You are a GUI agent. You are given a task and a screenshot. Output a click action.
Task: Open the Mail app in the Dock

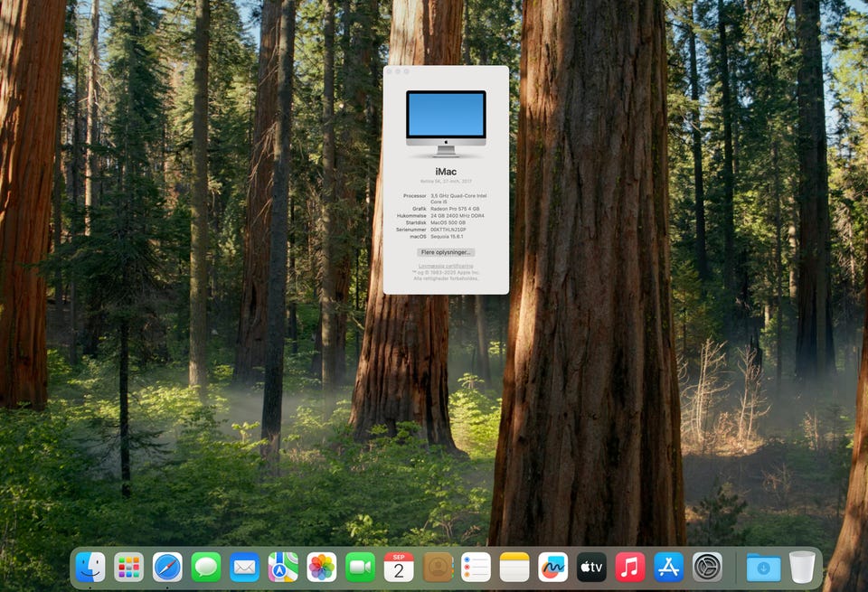pyautogui.click(x=245, y=567)
